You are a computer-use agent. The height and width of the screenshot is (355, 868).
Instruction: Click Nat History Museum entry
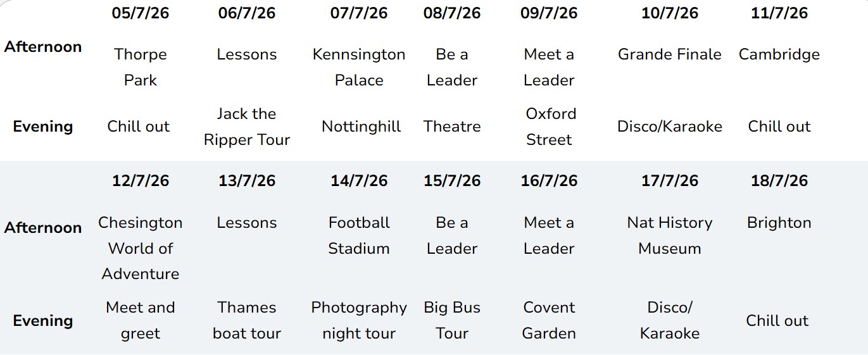click(x=669, y=235)
